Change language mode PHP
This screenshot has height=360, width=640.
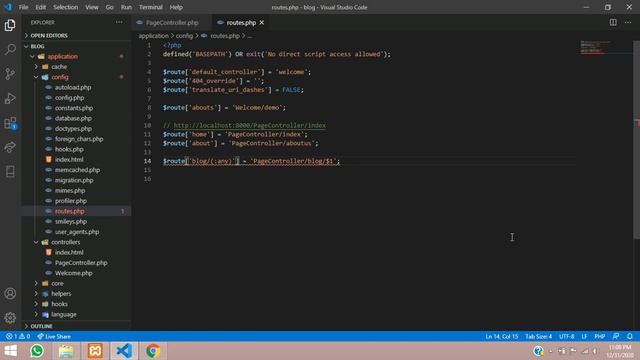click(x=600, y=336)
